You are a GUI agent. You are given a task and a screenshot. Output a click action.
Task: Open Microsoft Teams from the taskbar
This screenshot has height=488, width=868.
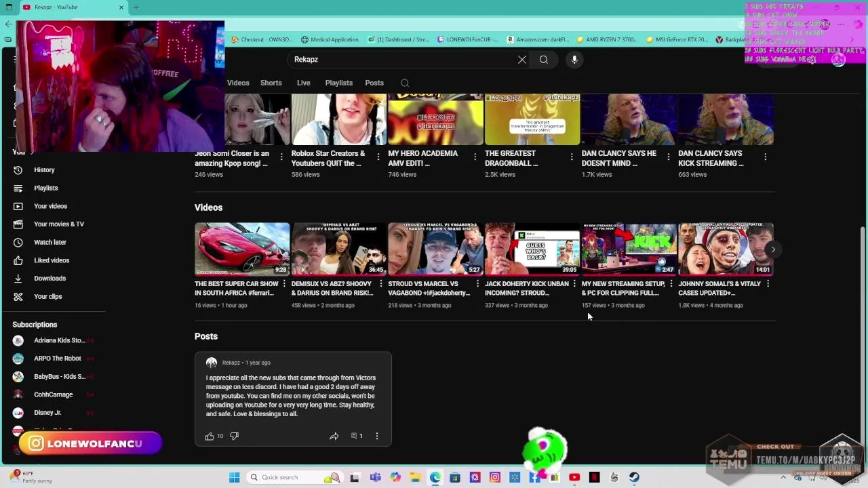coord(375,477)
